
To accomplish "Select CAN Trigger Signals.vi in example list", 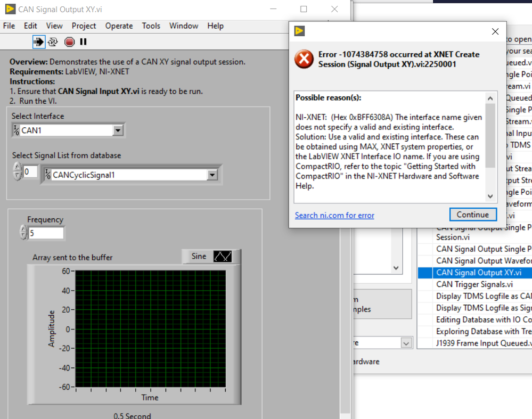I will 475,284.
